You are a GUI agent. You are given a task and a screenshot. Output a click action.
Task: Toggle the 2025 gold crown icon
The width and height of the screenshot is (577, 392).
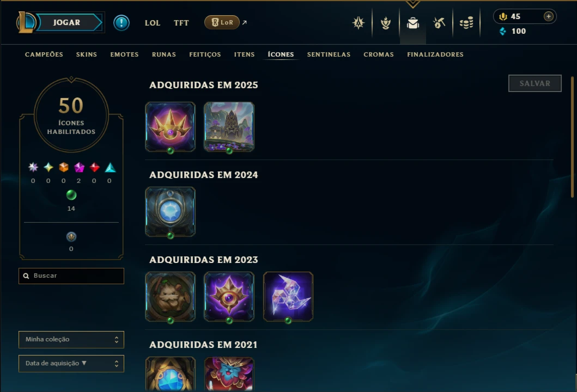(170, 127)
